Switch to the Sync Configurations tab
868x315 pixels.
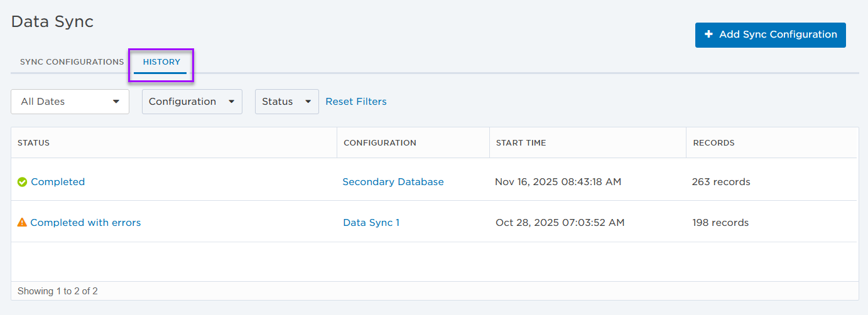pyautogui.click(x=72, y=62)
